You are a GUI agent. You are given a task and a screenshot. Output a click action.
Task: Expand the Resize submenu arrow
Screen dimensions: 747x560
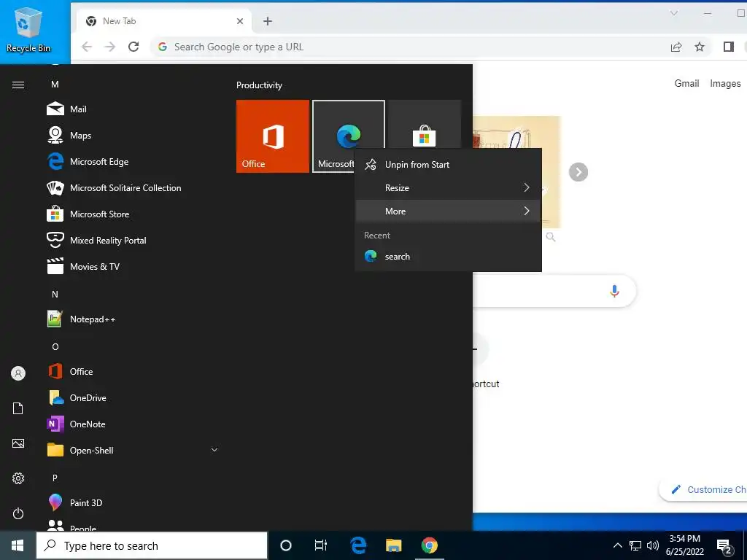point(527,187)
